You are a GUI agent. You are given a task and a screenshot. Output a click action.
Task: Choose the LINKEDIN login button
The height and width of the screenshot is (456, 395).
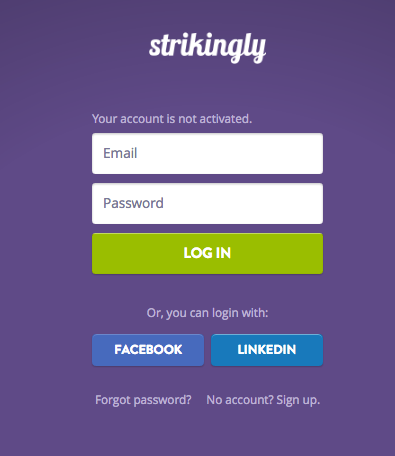click(x=267, y=350)
